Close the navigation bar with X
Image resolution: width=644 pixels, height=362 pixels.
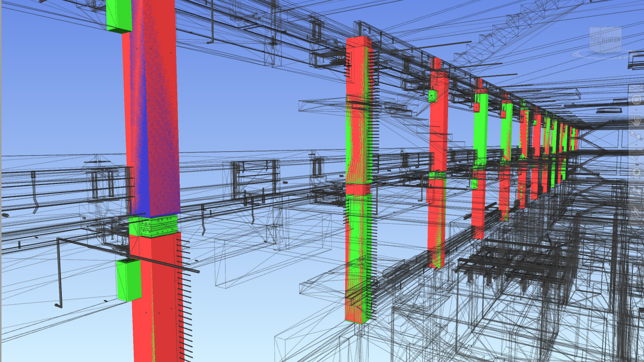[x=641, y=87]
